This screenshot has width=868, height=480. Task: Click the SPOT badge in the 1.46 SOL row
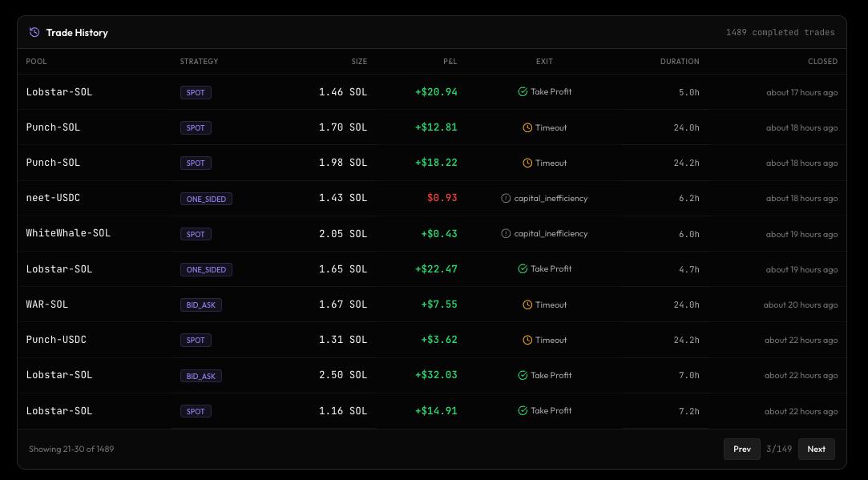pos(196,92)
